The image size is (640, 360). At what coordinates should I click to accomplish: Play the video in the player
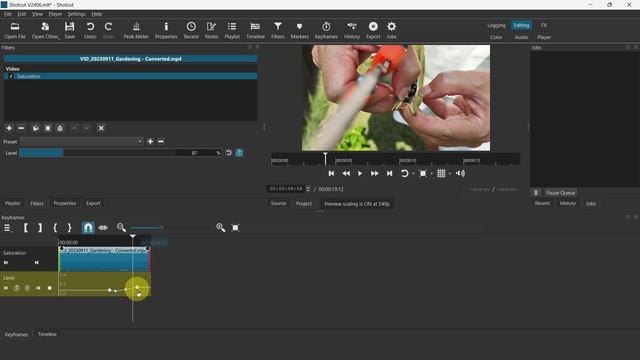360,173
